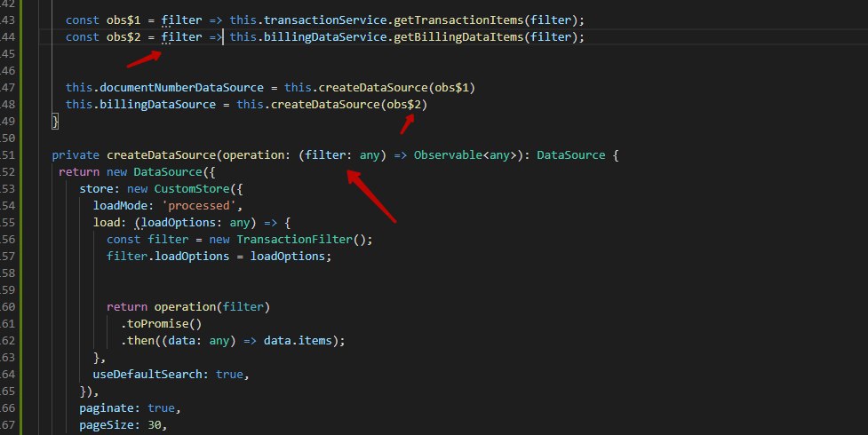Click 'DataSource' return type before opening brace

point(570,155)
